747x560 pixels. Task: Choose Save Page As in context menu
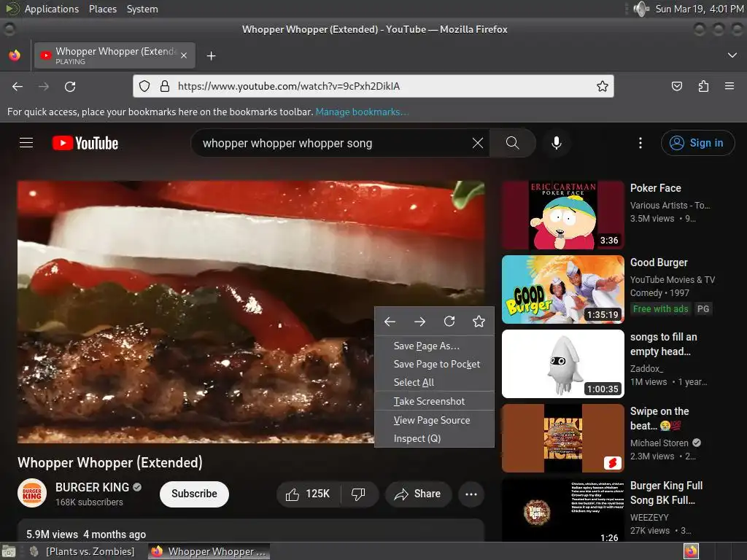coord(435,346)
